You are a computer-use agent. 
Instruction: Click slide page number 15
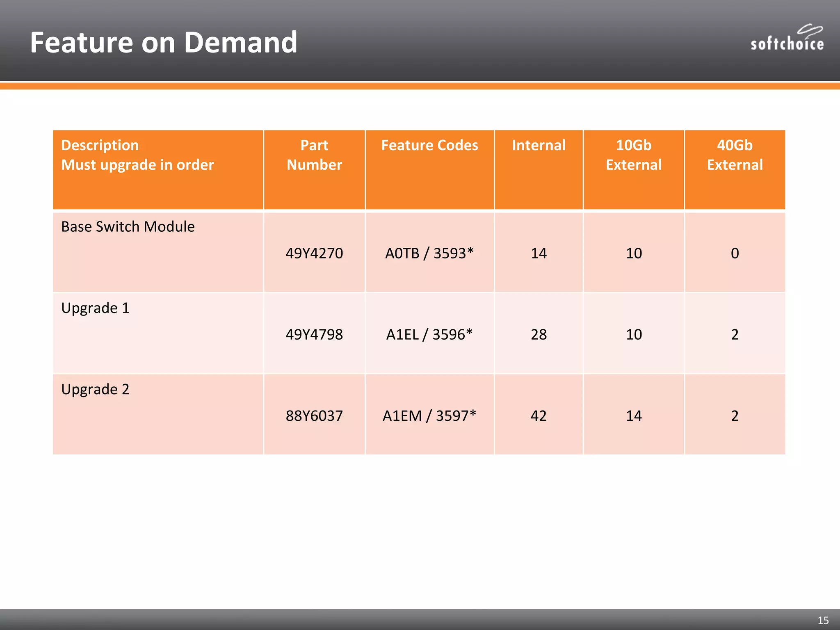click(823, 620)
